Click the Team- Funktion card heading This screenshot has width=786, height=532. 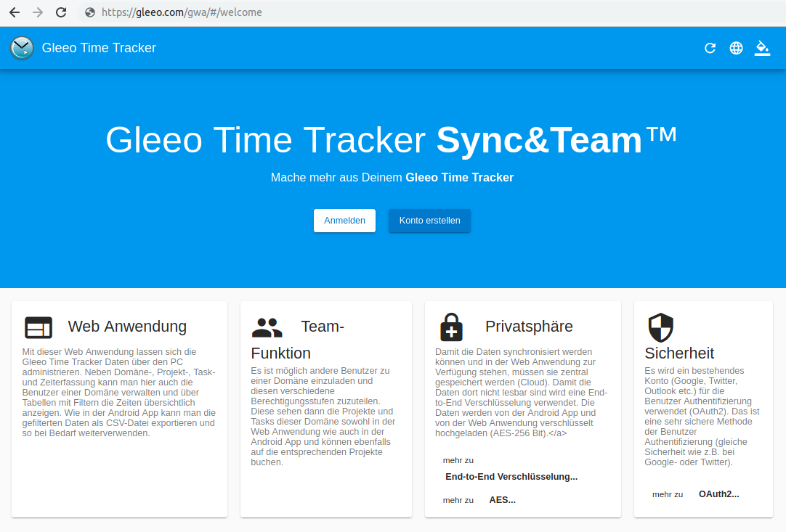coord(298,340)
